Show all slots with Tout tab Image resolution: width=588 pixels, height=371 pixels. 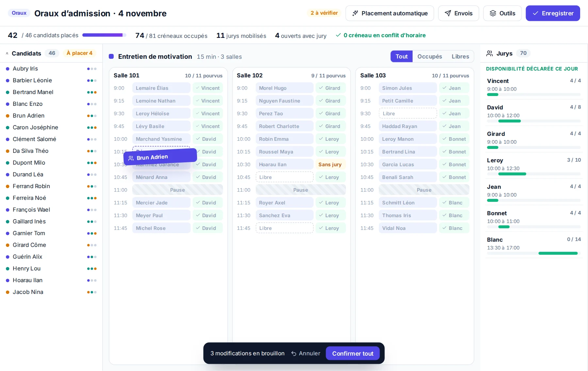coord(401,56)
